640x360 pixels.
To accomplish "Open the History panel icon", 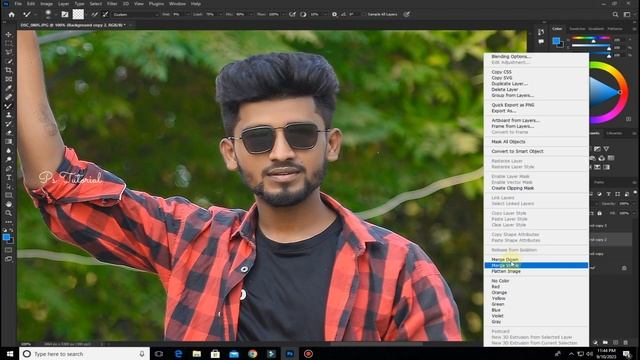I will pyautogui.click(x=541, y=32).
